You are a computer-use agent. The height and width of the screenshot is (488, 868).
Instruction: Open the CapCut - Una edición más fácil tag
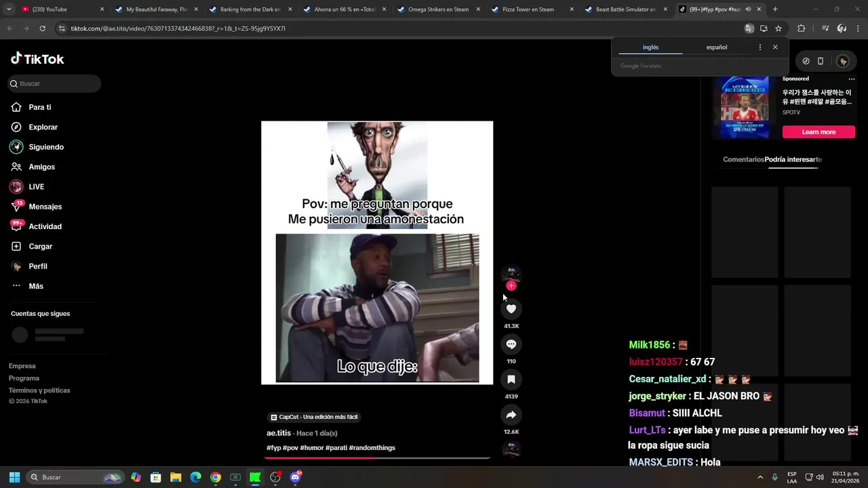314,417
